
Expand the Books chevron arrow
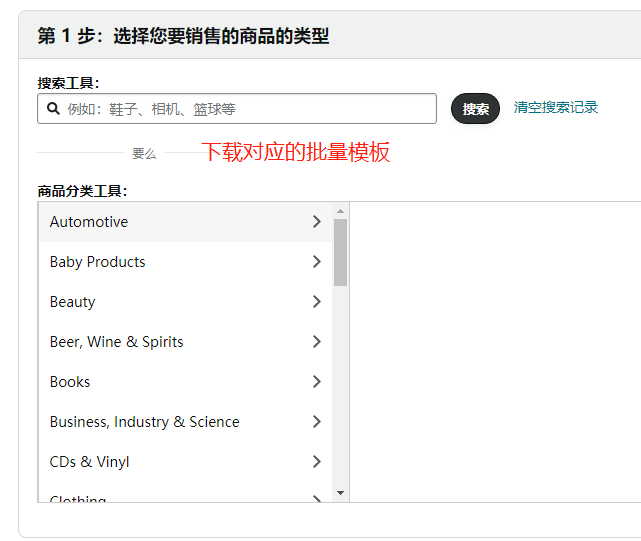point(317,382)
